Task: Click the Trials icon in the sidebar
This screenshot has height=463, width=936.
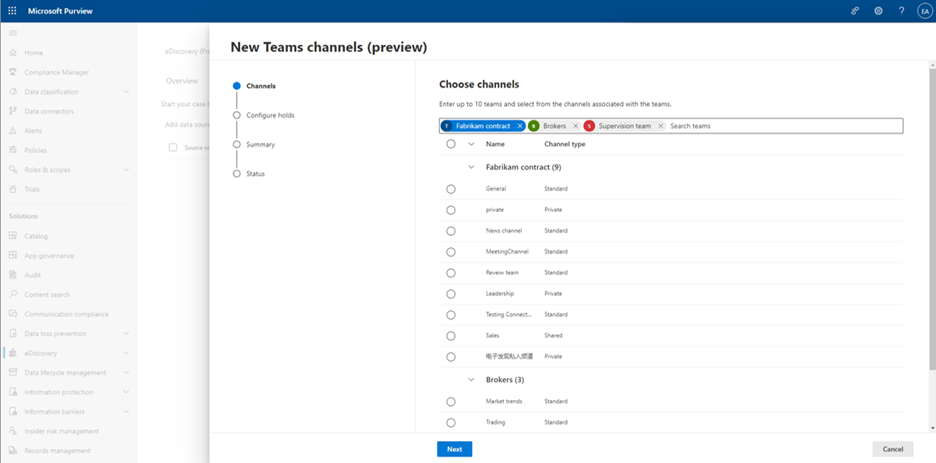Action: (x=13, y=189)
